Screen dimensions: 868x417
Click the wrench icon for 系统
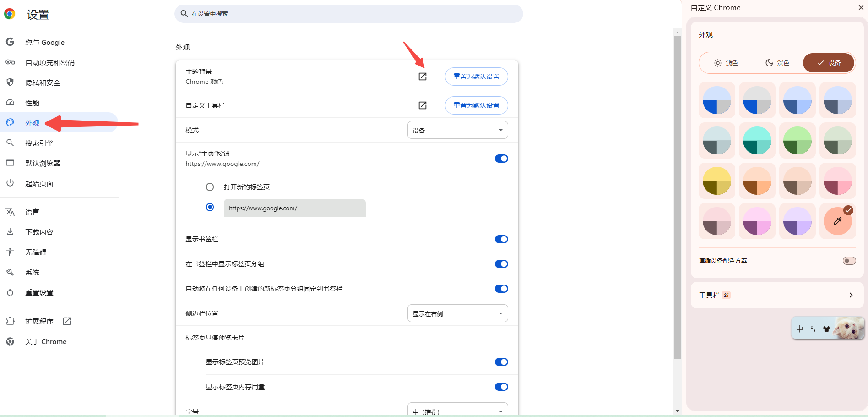click(x=10, y=272)
